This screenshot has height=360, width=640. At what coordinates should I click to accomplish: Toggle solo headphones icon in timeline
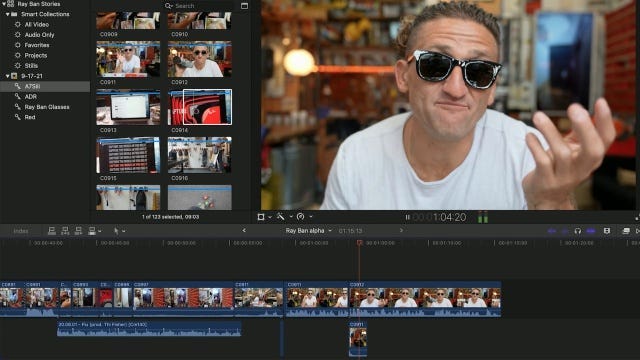pos(578,231)
